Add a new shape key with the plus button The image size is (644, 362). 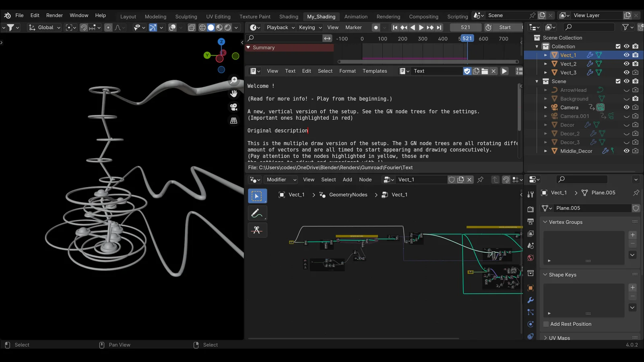point(632,287)
